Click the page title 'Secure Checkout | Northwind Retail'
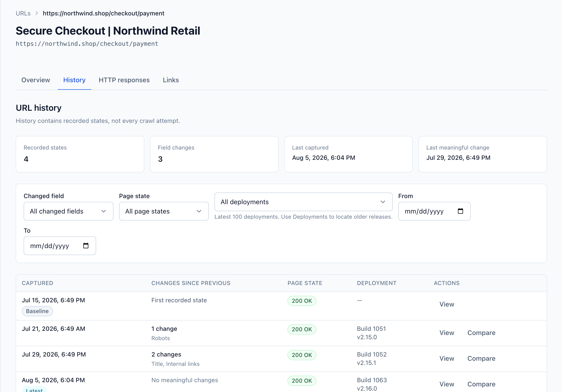Image resolution: width=562 pixels, height=392 pixels. pyautogui.click(x=108, y=31)
